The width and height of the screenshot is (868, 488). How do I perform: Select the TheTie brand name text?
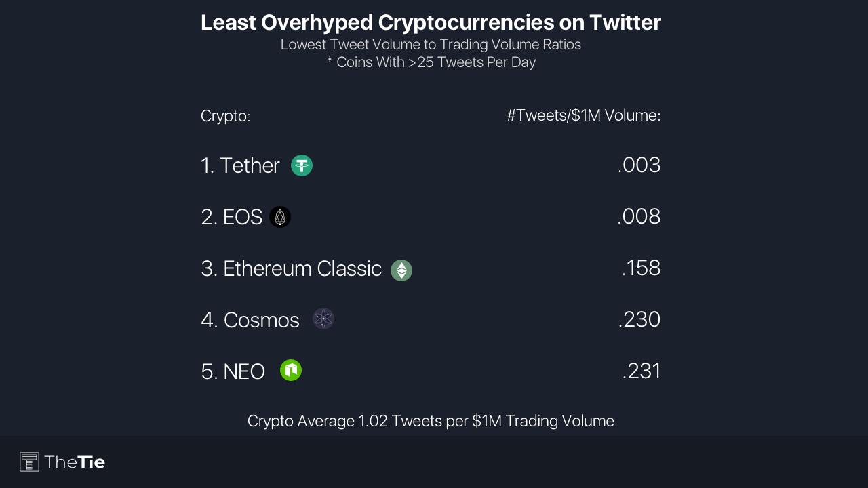click(x=75, y=462)
